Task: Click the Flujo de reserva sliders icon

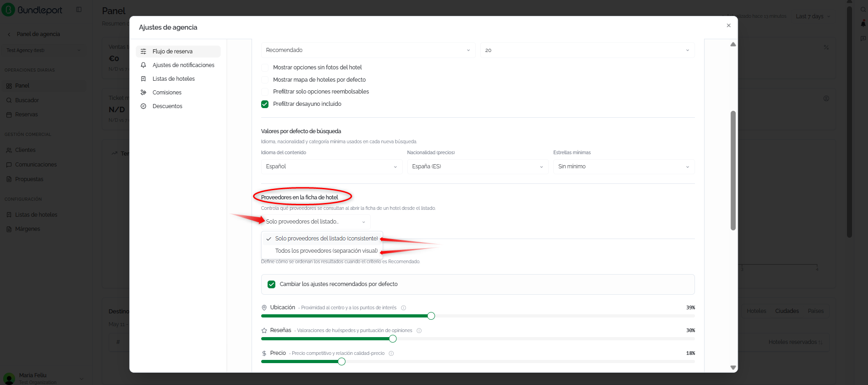Action: tap(143, 52)
